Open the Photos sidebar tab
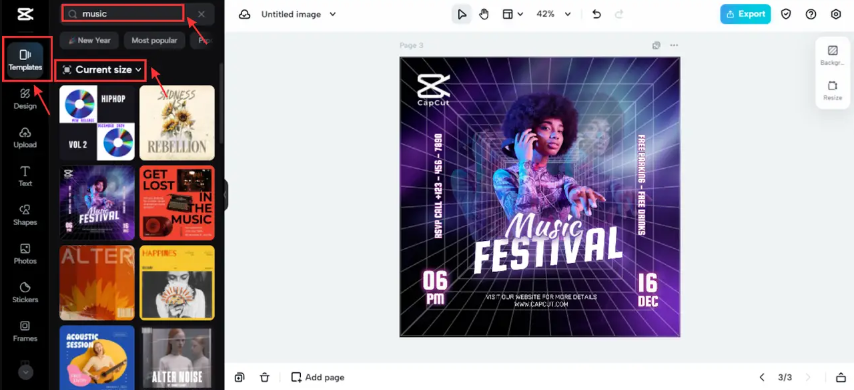854x390 pixels. tap(25, 254)
